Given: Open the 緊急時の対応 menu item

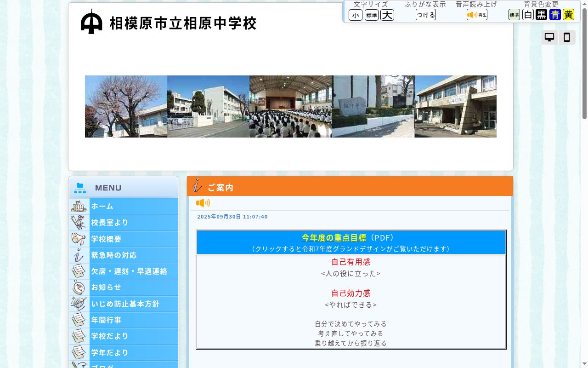Looking at the screenshot, I should coord(124,255).
